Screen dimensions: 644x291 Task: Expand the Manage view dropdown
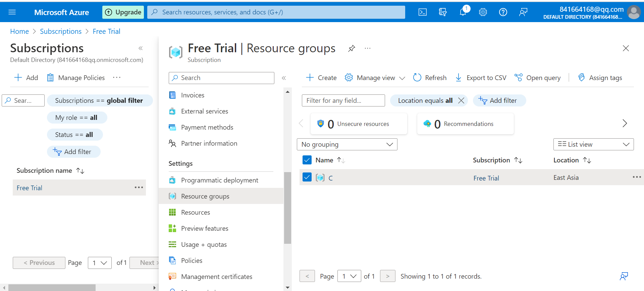coord(375,78)
